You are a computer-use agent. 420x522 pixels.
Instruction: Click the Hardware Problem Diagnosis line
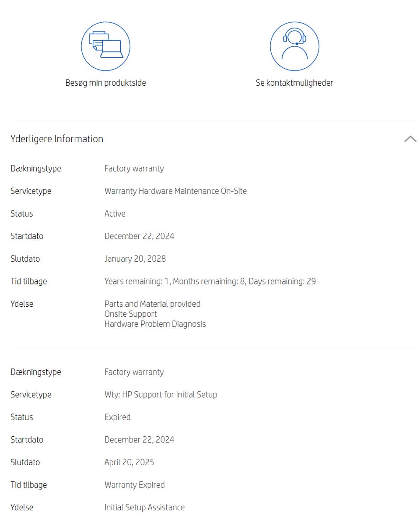(x=155, y=324)
